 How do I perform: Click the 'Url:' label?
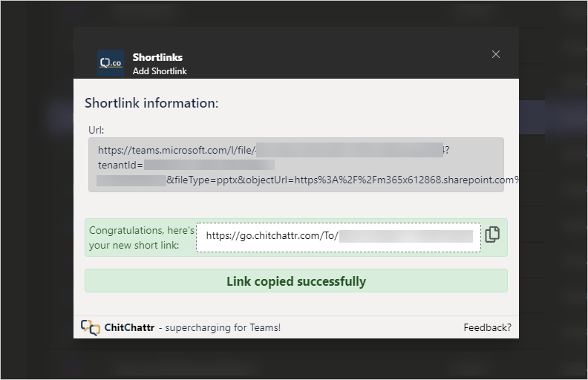[x=97, y=130]
